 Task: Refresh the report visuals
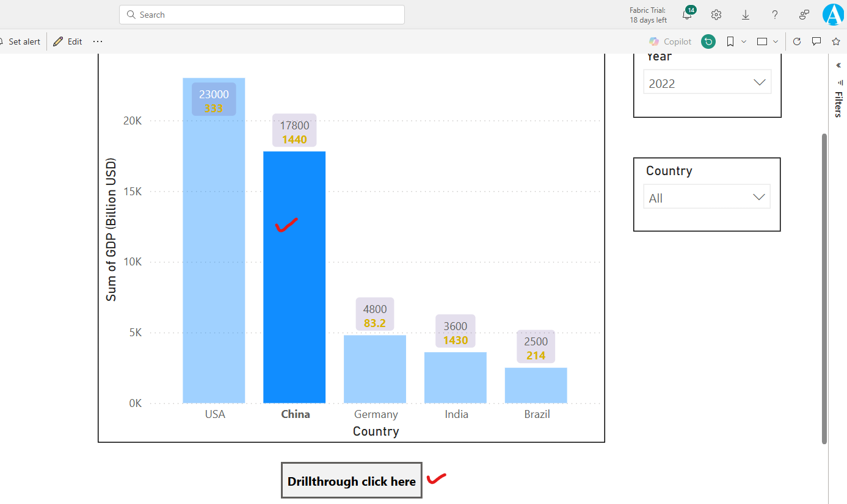796,41
